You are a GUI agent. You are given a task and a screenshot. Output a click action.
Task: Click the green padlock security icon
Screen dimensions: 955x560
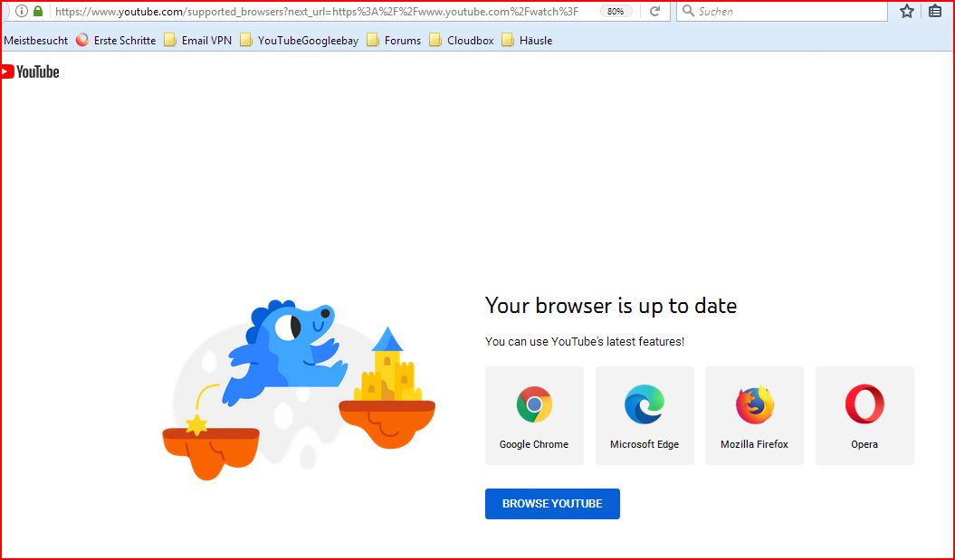[x=38, y=11]
